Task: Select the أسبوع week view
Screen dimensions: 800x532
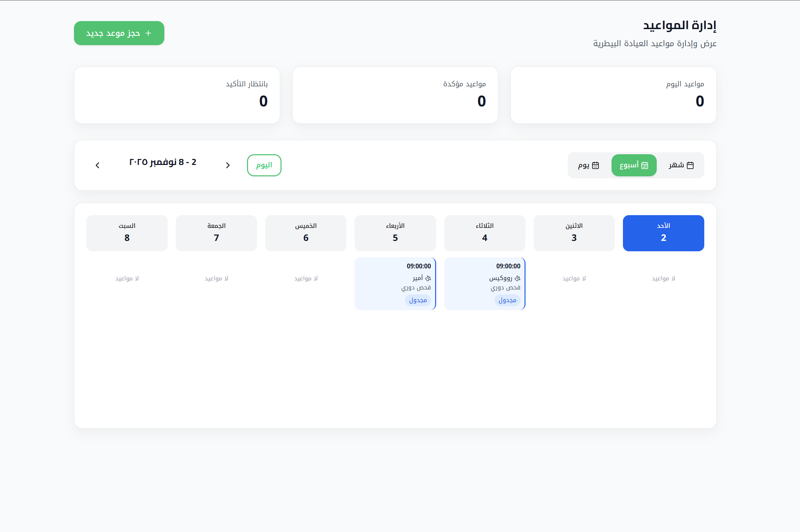Action: pos(634,165)
